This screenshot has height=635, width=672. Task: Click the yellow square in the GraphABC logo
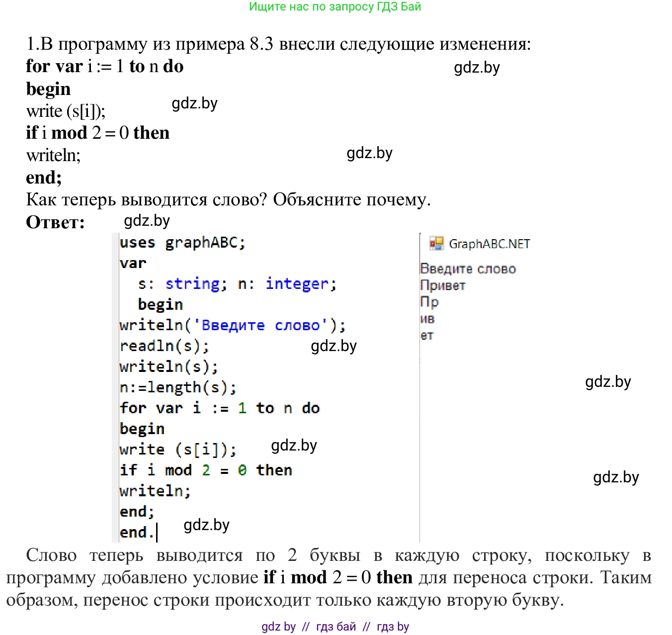point(439,240)
